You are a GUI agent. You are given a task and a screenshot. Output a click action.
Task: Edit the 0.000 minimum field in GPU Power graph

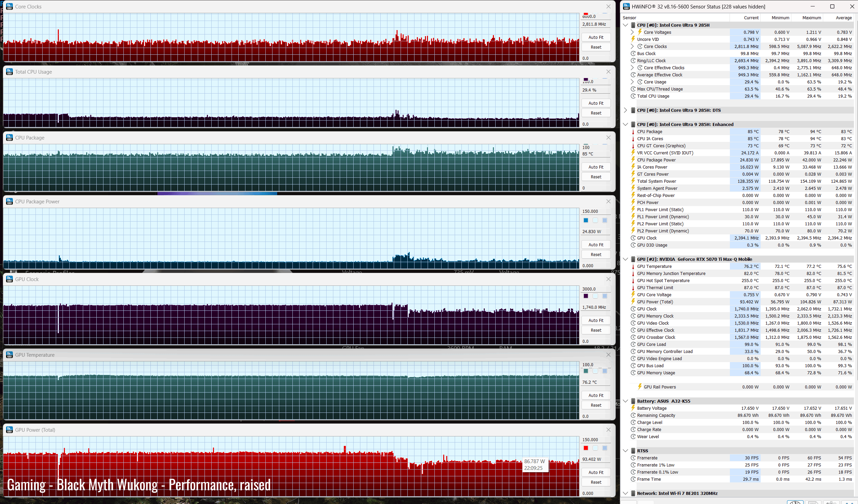tap(595, 494)
